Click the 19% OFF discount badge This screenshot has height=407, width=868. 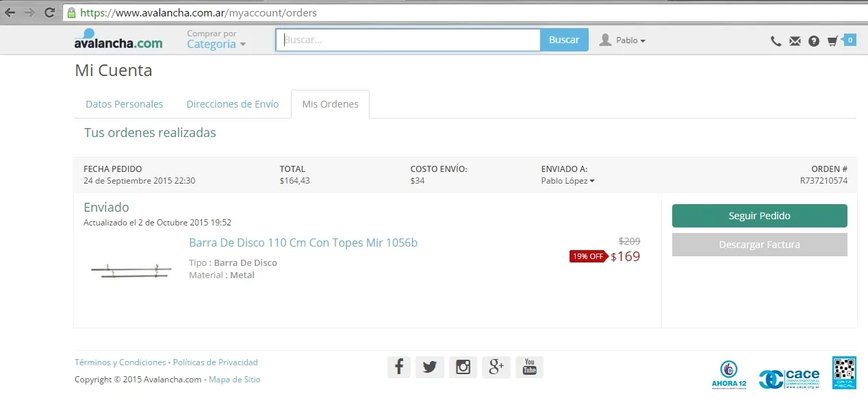[x=589, y=256]
